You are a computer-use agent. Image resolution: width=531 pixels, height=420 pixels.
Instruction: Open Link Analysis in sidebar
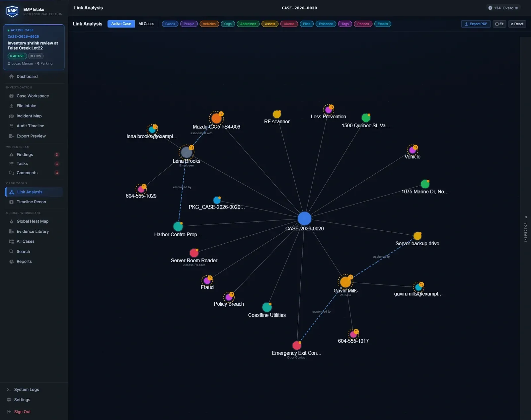(x=34, y=192)
